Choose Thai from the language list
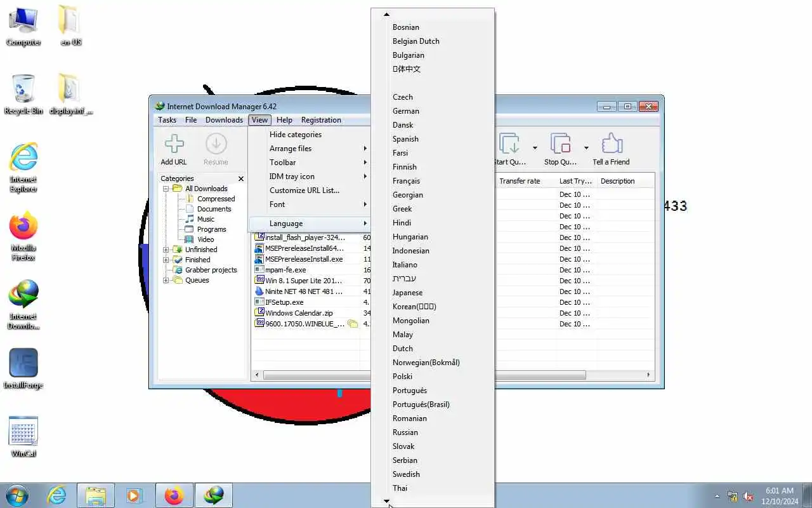 (433, 488)
